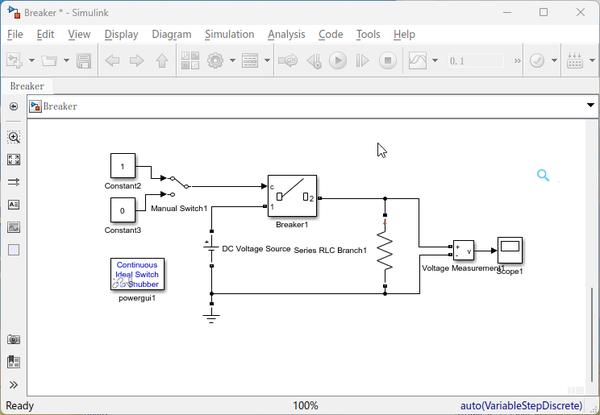Screen dimensions: 600x415
Task: Select Fit to View icon in palette
Action: 14,159
